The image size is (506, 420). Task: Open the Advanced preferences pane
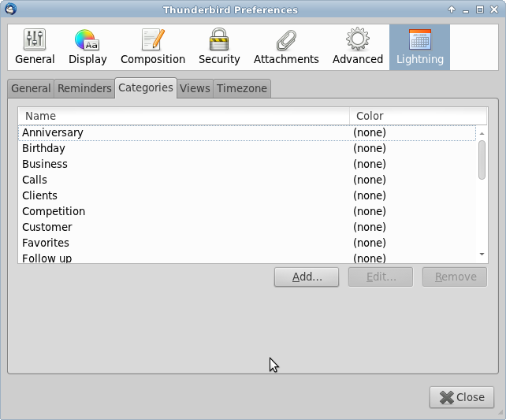358,47
